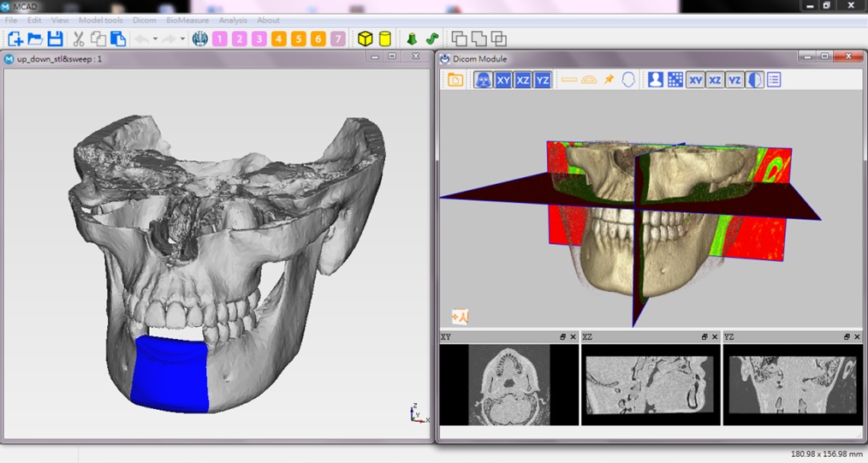
Task: Toggle the first YZ plane button
Action: coord(543,80)
